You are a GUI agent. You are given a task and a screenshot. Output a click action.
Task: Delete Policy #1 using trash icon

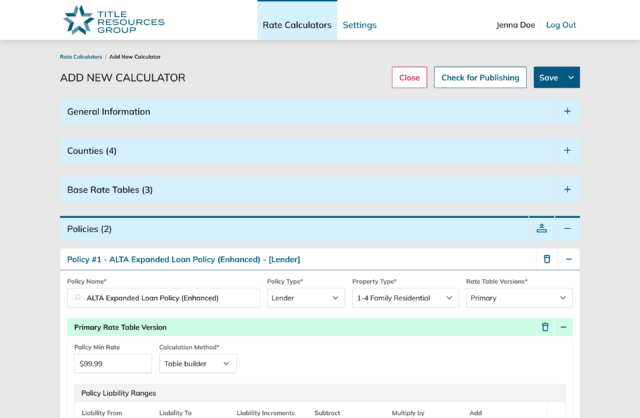coord(546,259)
